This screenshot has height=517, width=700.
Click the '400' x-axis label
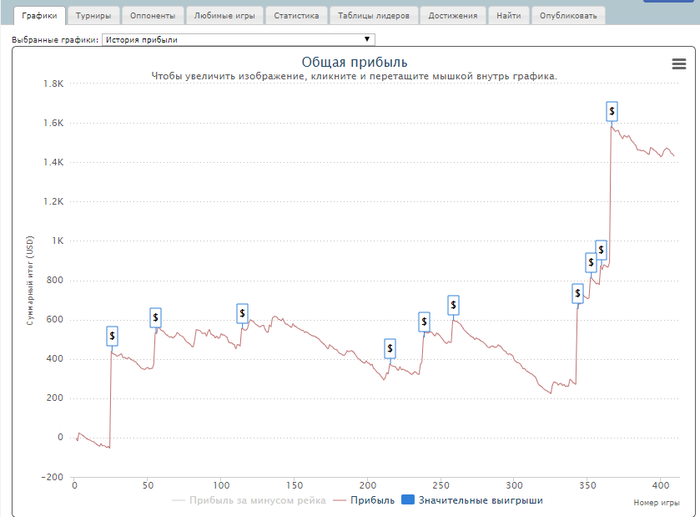coord(660,485)
